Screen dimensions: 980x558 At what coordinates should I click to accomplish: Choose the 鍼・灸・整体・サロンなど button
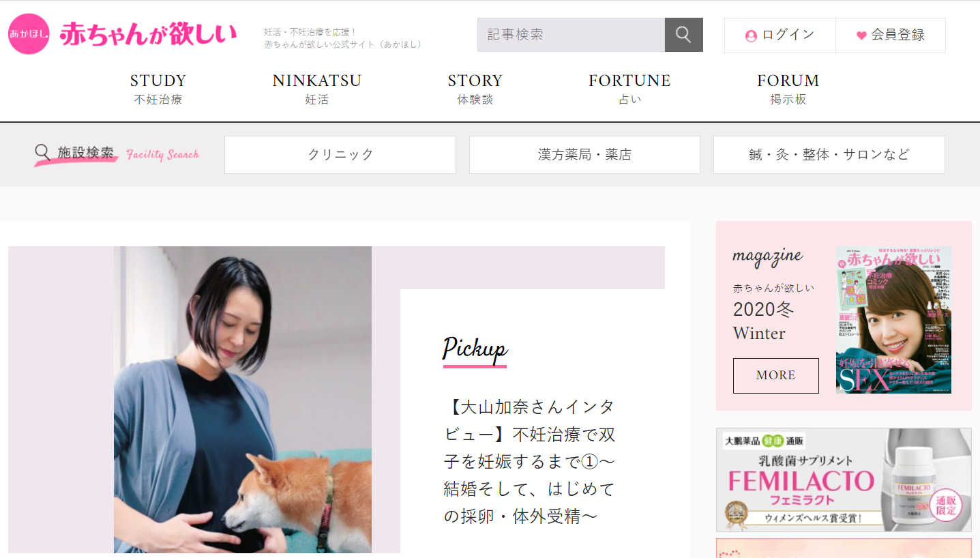coord(829,155)
